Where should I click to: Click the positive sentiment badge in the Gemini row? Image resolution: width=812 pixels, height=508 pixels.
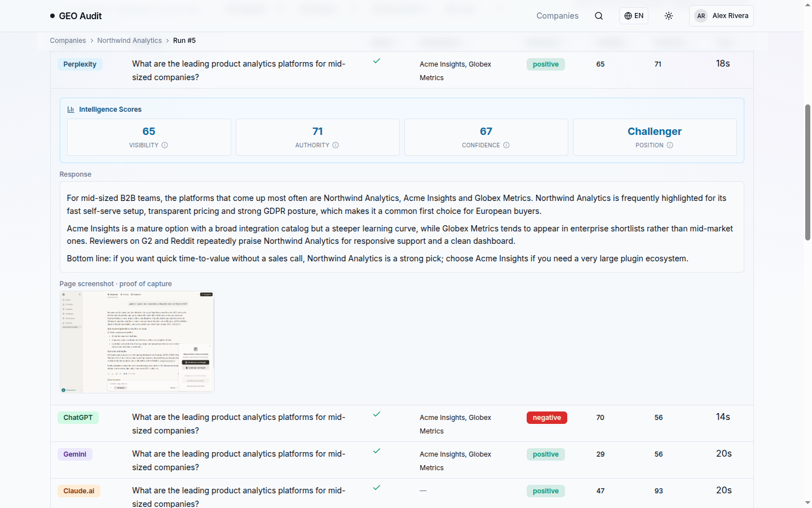546,454
